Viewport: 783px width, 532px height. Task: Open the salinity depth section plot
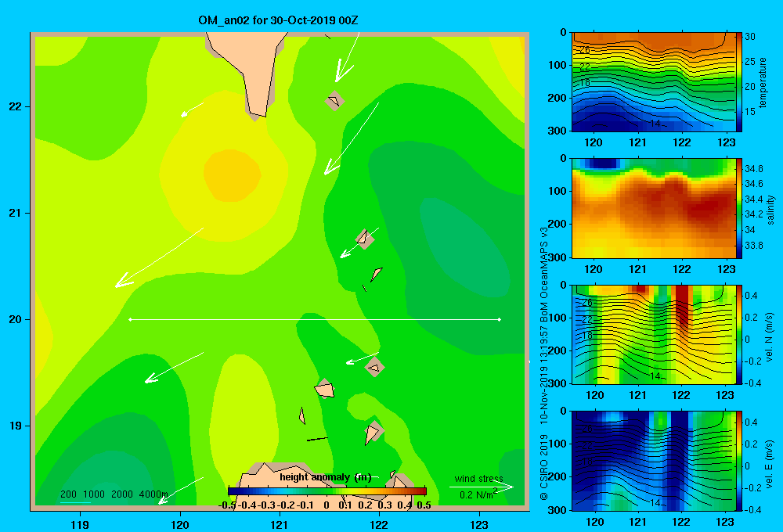[x=654, y=208]
